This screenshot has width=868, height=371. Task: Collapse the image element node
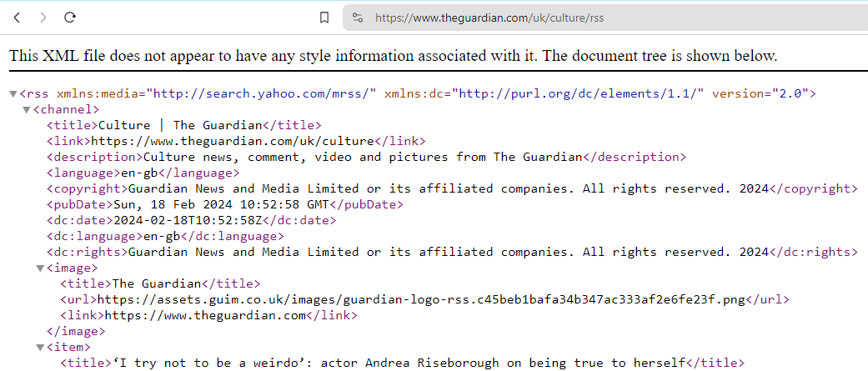coord(40,268)
